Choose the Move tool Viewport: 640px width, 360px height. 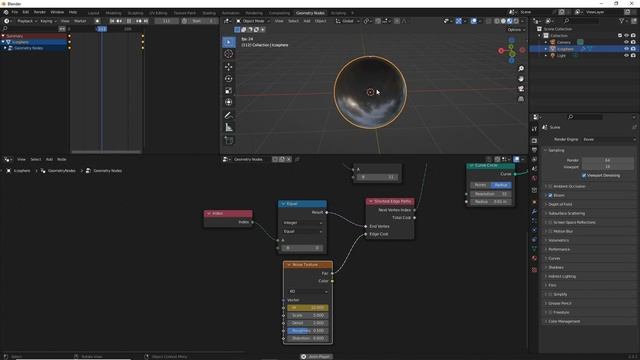[x=229, y=67]
